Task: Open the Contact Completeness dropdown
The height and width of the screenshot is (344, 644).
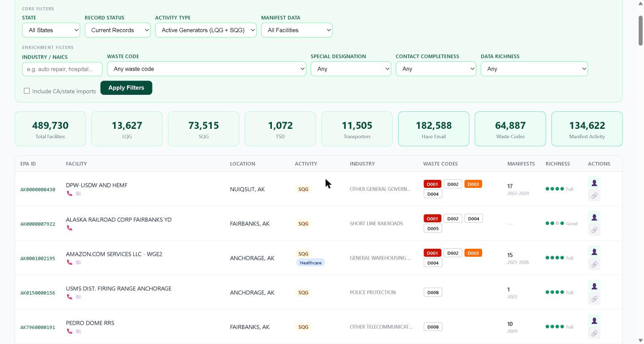Action: pos(436,69)
